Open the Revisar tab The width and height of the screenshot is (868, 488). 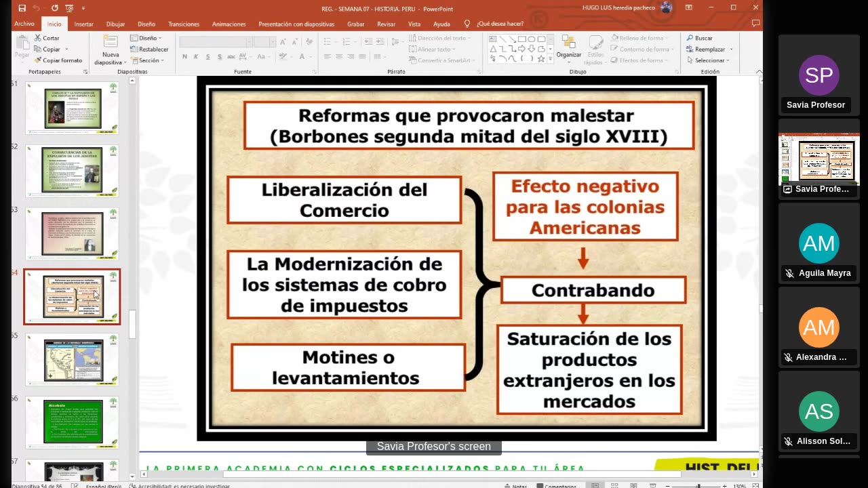pos(387,24)
